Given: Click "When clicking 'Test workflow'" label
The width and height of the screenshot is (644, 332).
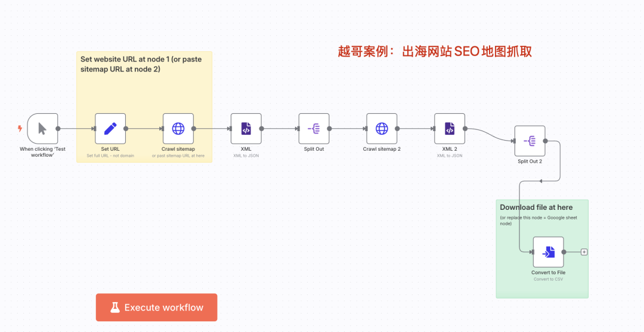Looking at the screenshot, I should (43, 152).
